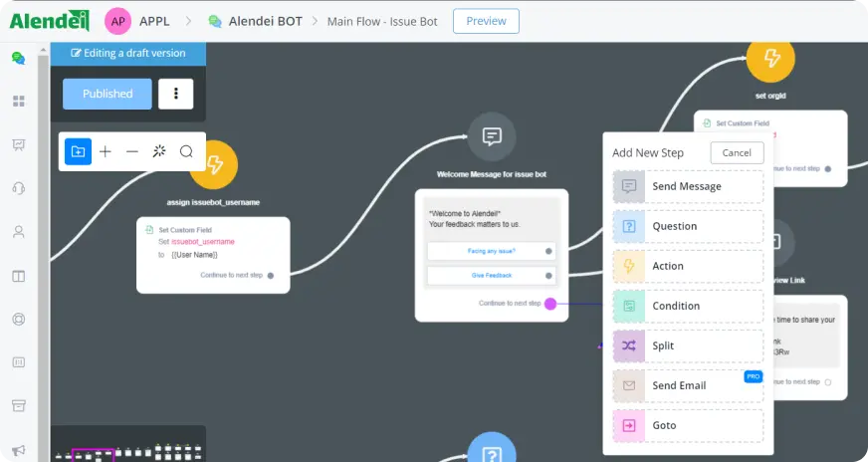Screen dimensions: 868x462
Task: Cancel adding a new step
Action: pyautogui.click(x=737, y=153)
